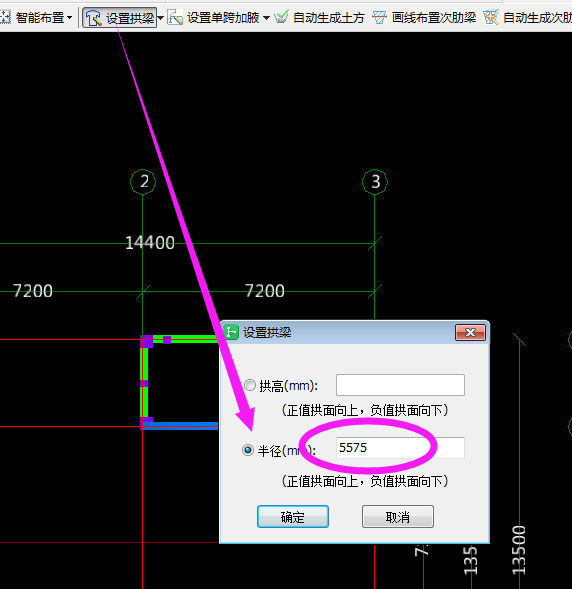Expand the 设置拱梁 dropdown arrow
Screen dimensions: 572x589
[160, 18]
